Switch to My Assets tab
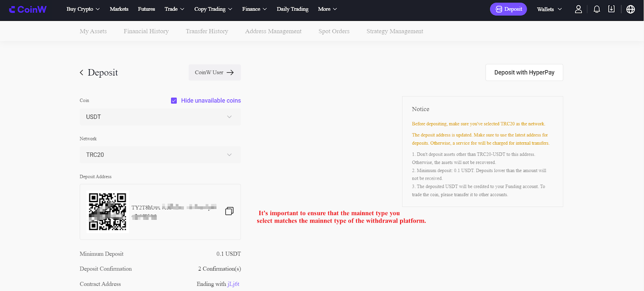This screenshot has width=644, height=291. coord(93,31)
